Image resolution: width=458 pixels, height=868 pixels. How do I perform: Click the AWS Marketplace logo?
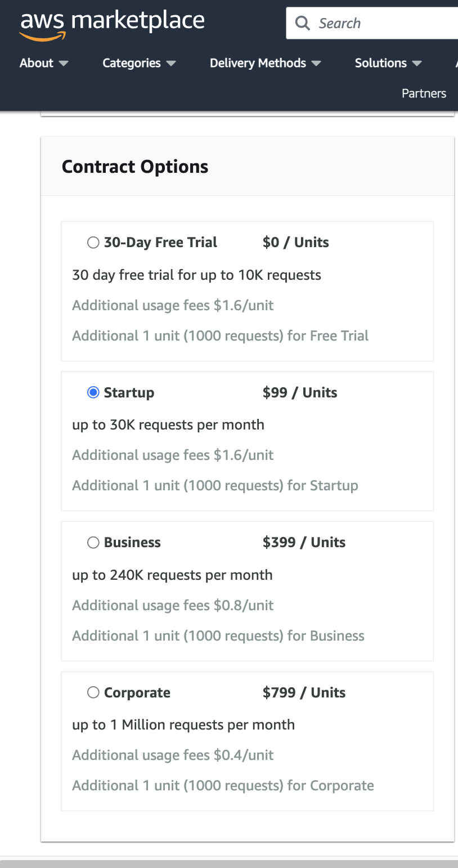(113, 25)
